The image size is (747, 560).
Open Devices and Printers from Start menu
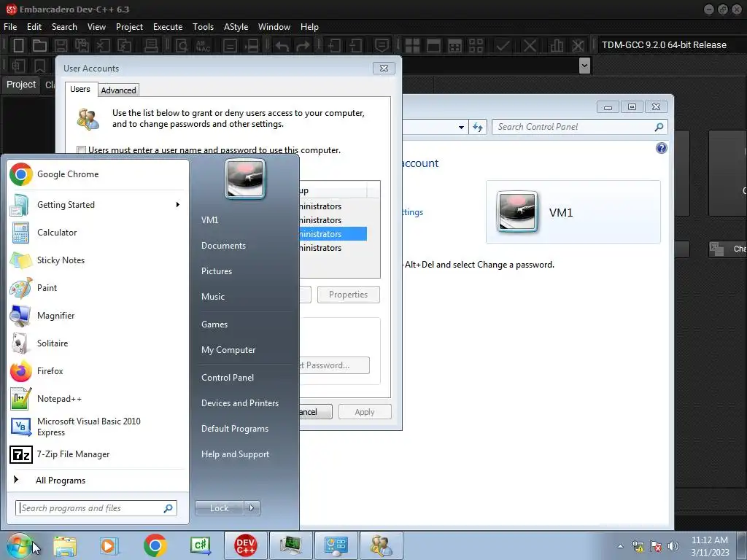pos(239,403)
